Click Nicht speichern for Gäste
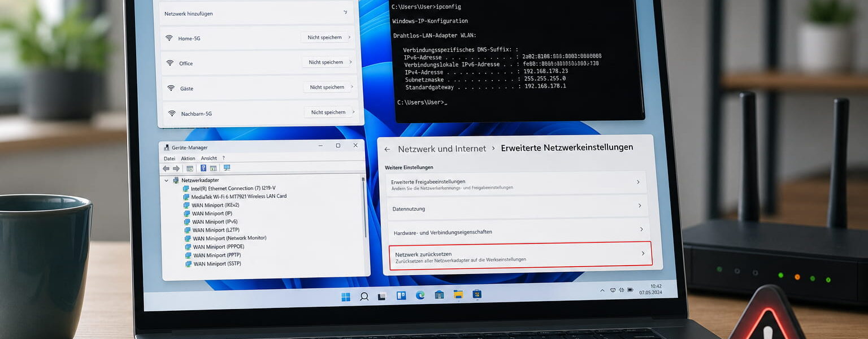This screenshot has width=868, height=339. [327, 87]
